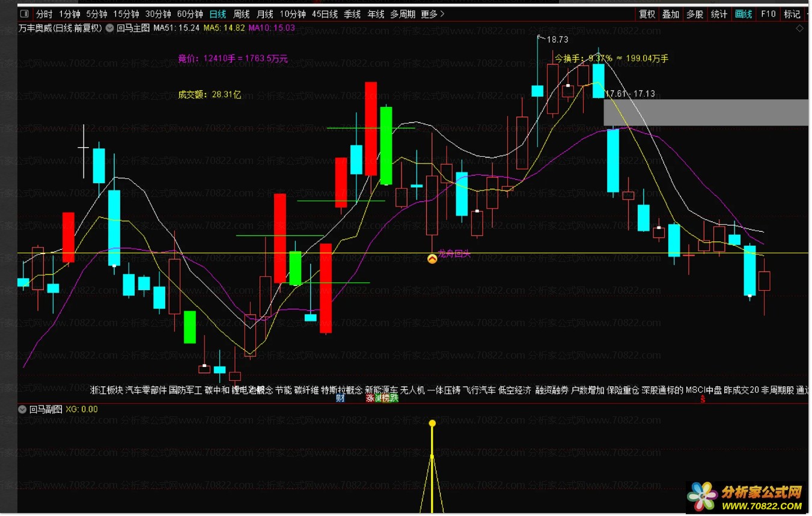
Task: Click the 18.73 high price label
Action: pos(557,40)
